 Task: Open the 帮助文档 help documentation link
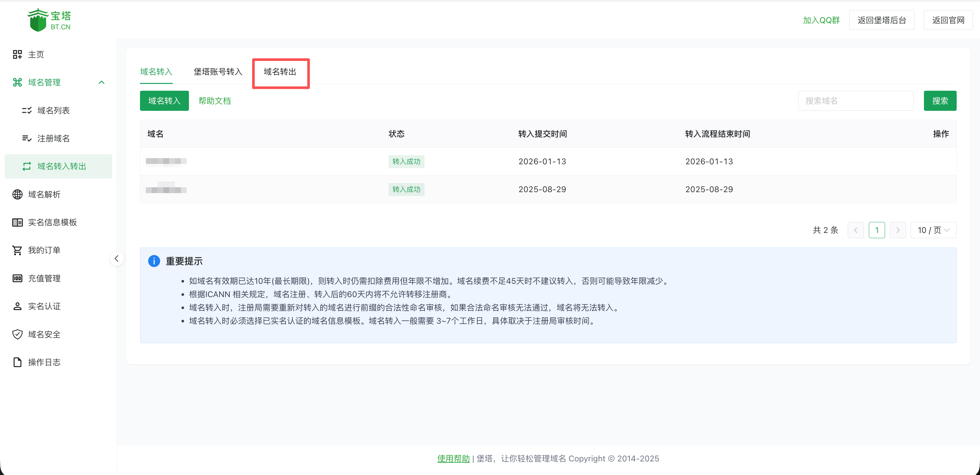[215, 101]
